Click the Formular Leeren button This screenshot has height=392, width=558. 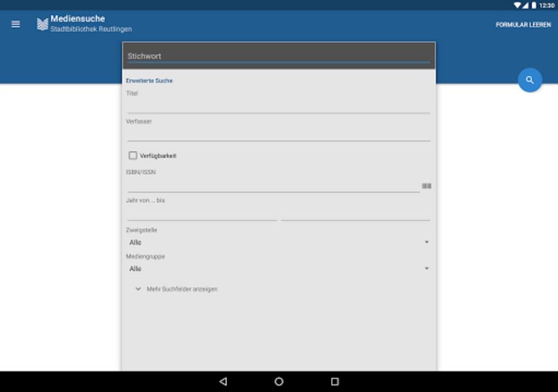[x=523, y=25]
